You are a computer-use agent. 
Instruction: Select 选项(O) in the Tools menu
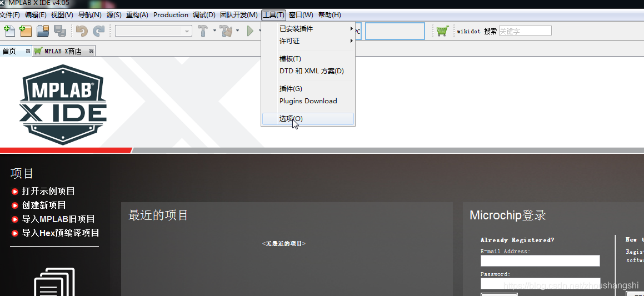tap(308, 119)
